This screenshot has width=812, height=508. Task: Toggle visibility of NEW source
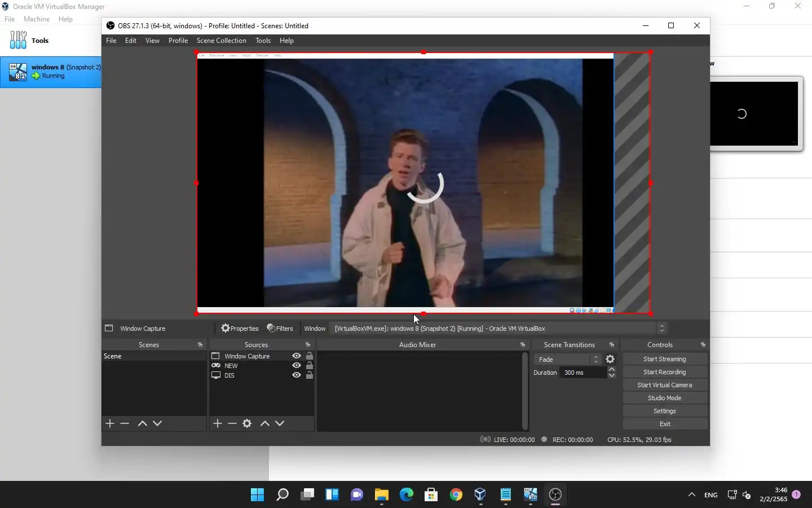coord(297,366)
